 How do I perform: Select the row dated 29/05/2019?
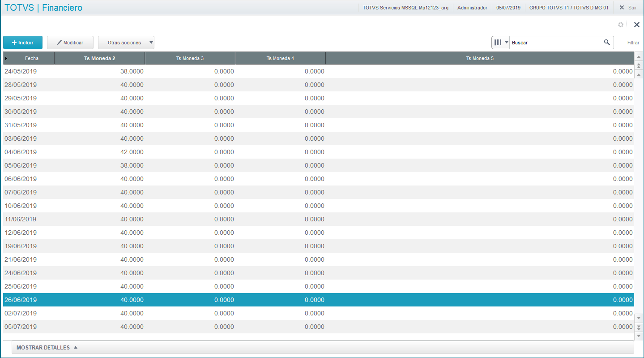pos(319,98)
